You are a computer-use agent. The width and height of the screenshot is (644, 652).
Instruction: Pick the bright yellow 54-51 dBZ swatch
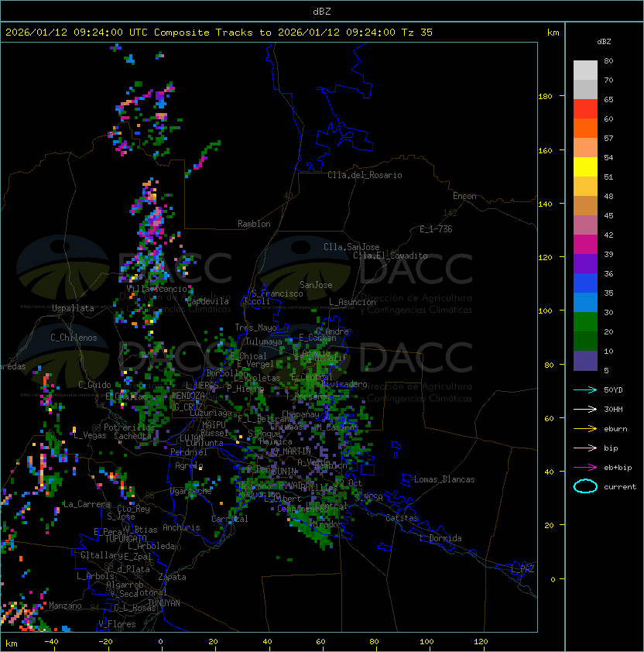pos(585,167)
